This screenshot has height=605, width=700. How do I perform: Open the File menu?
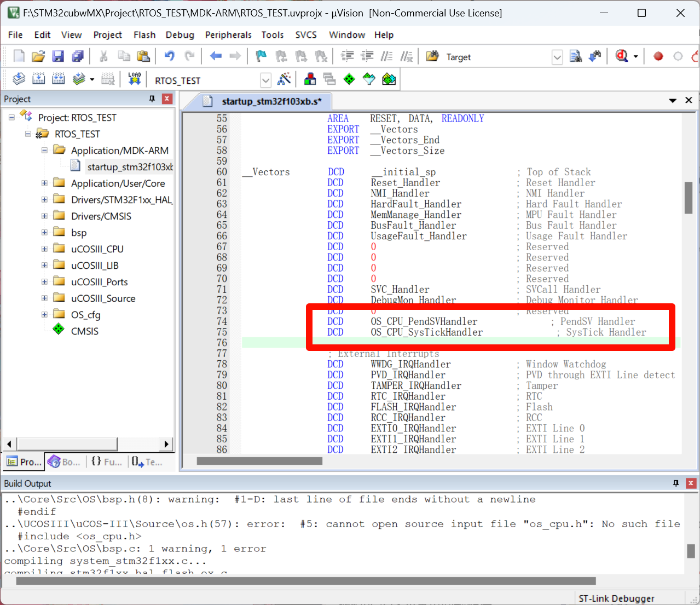pyautogui.click(x=15, y=34)
